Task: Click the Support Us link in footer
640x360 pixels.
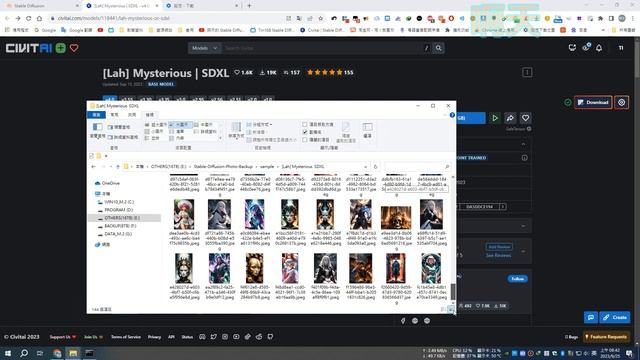Action: click(x=62, y=337)
